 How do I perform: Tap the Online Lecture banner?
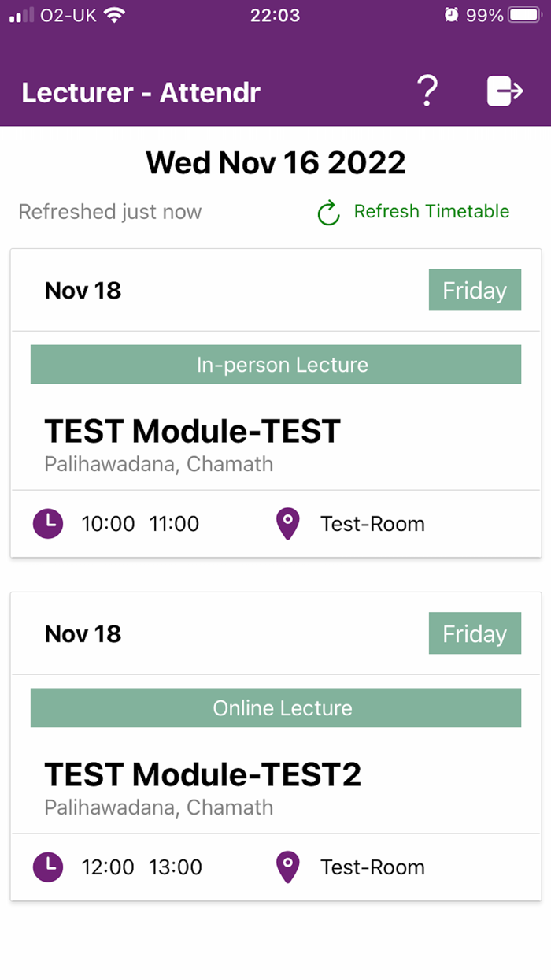275,707
